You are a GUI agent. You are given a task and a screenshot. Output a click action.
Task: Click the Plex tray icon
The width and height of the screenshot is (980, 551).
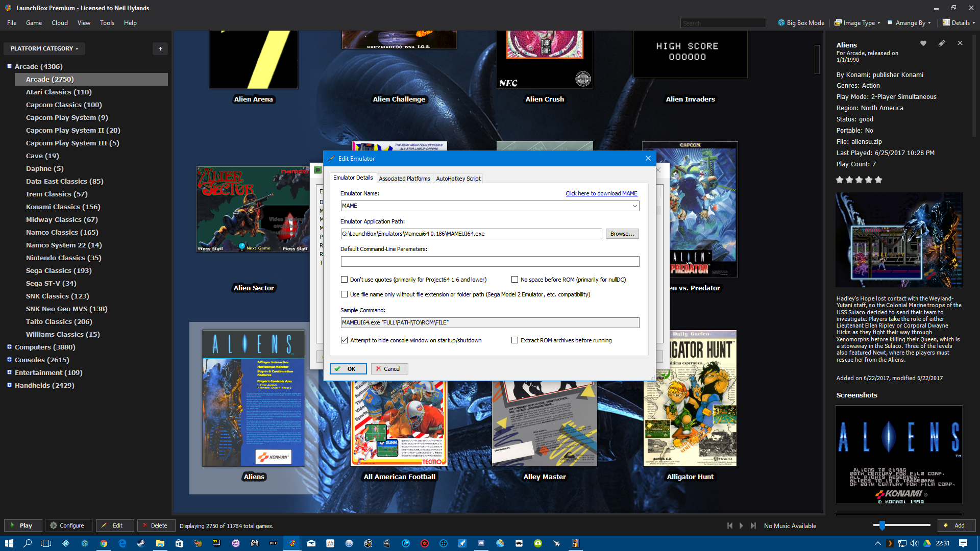point(890,543)
